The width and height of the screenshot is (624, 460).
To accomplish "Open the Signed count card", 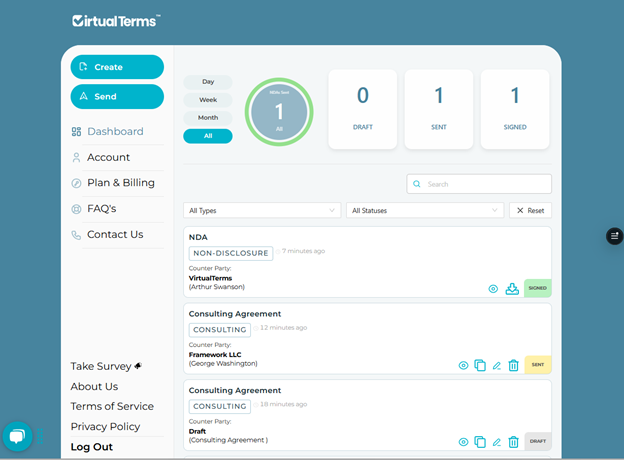I will coord(515,109).
